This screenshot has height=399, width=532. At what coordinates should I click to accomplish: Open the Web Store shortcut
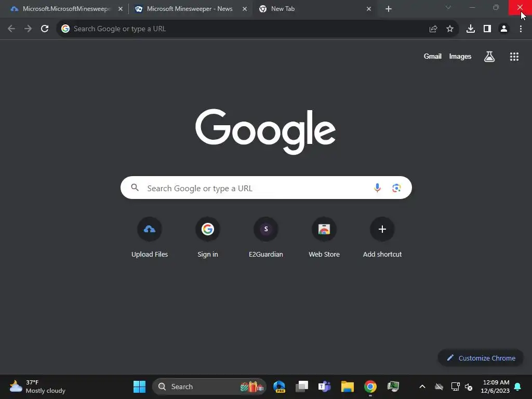(x=324, y=238)
